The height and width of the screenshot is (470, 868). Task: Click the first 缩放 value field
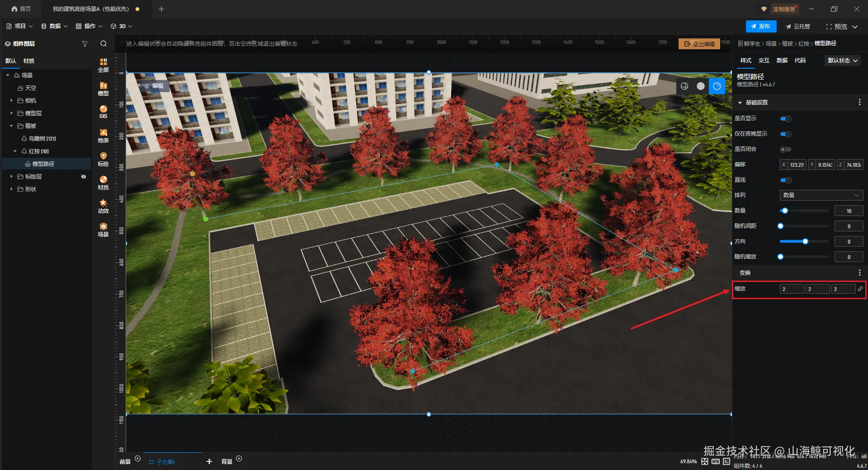point(792,289)
